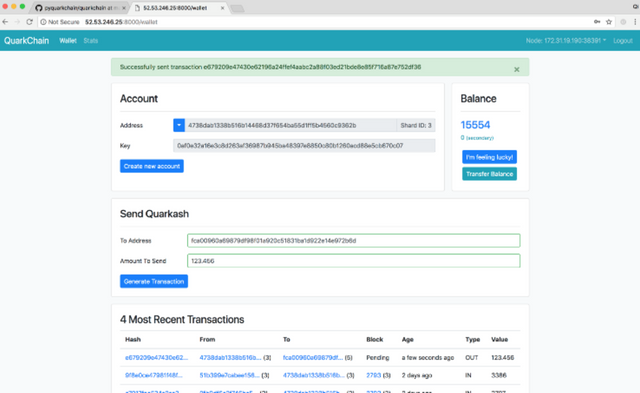The image size is (640, 393).
Task: Click 'a few seconds ago' age cell
Action: click(x=428, y=357)
